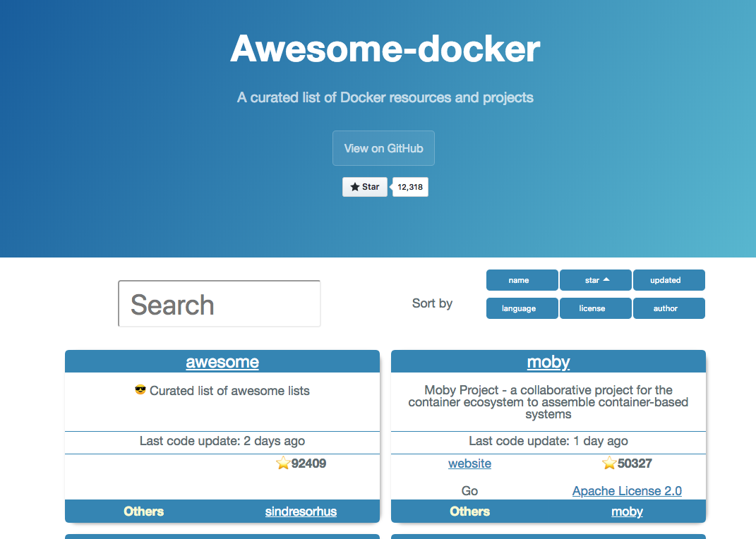Click the Go language label in moby card
756x539 pixels.
pos(469,491)
